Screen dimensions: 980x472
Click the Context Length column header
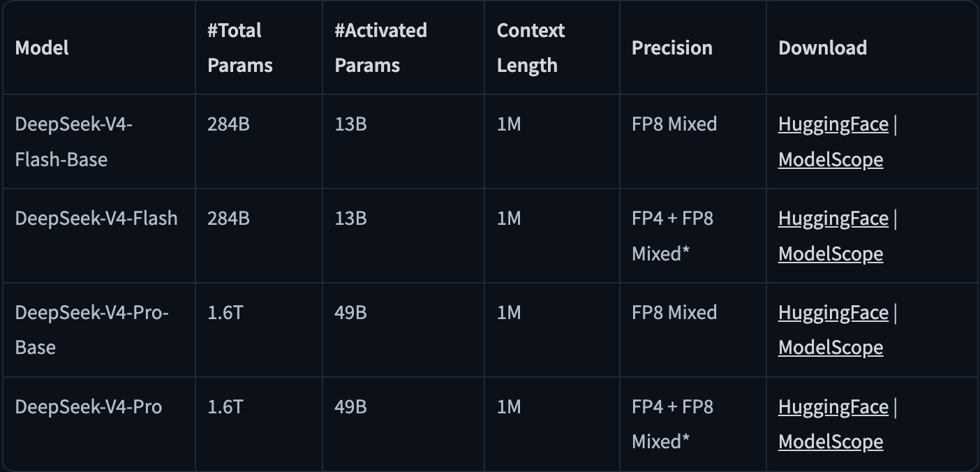tap(530, 48)
